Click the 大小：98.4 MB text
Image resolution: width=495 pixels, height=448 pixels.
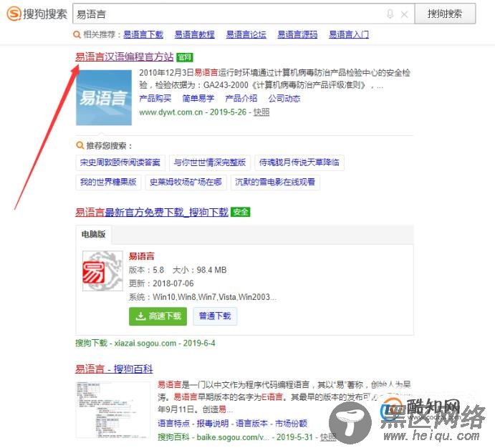tap(200, 271)
